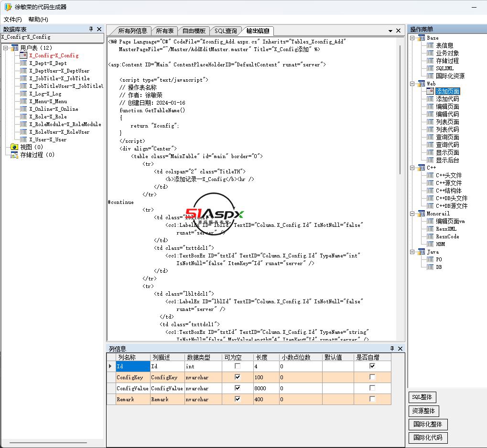This screenshot has height=448, width=487.
Task: Switch to the SQL查询 tab
Action: [226, 31]
